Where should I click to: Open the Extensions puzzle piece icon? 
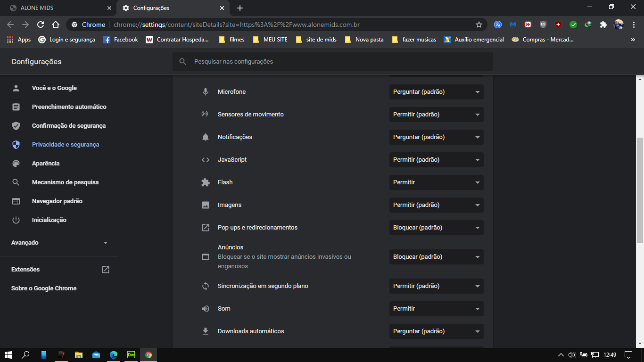click(603, 25)
